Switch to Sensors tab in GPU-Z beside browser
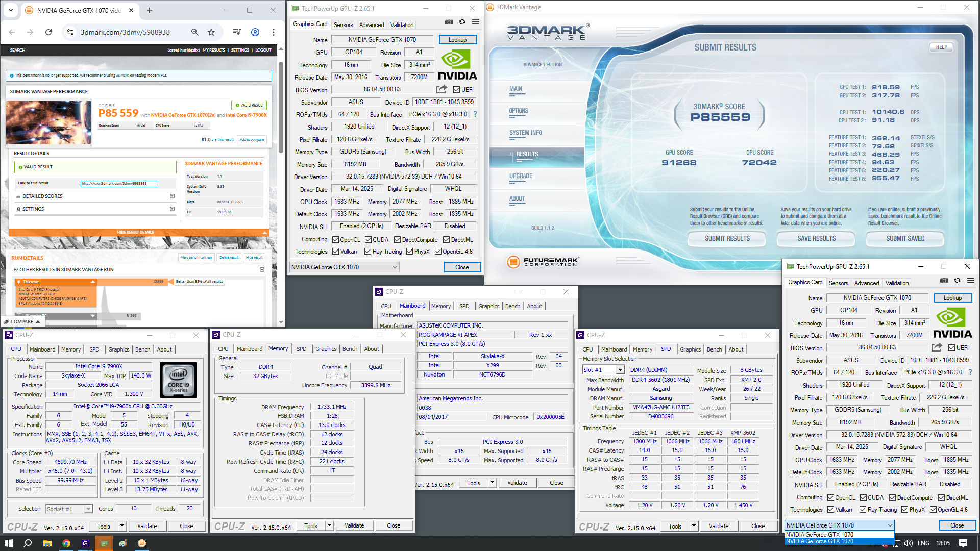This screenshot has height=551, width=980. click(x=343, y=25)
